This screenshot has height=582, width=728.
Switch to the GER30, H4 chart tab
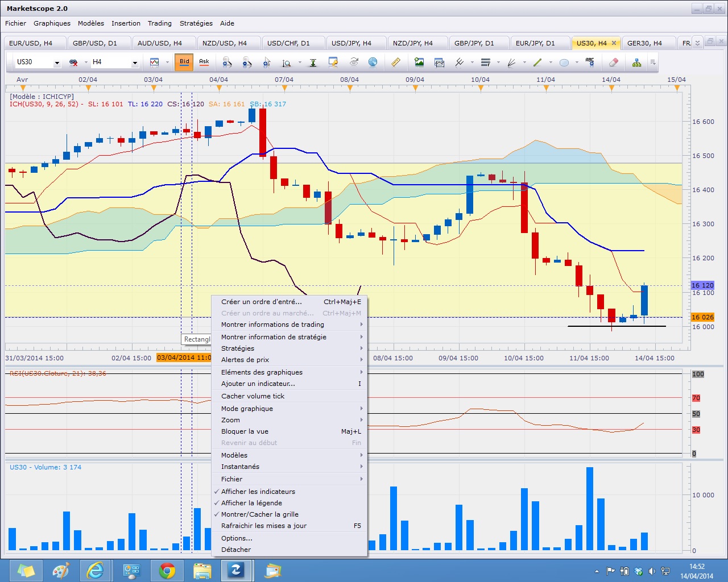coord(644,43)
